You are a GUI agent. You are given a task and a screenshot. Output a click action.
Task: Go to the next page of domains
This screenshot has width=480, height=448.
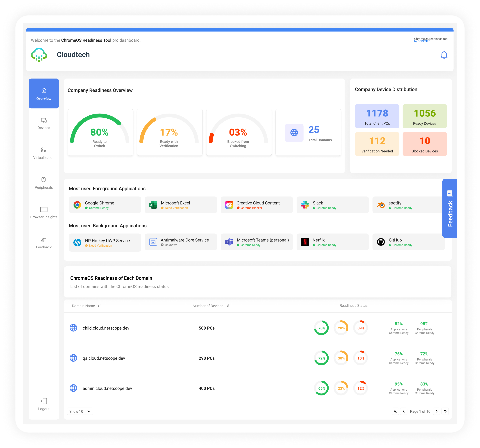point(436,411)
